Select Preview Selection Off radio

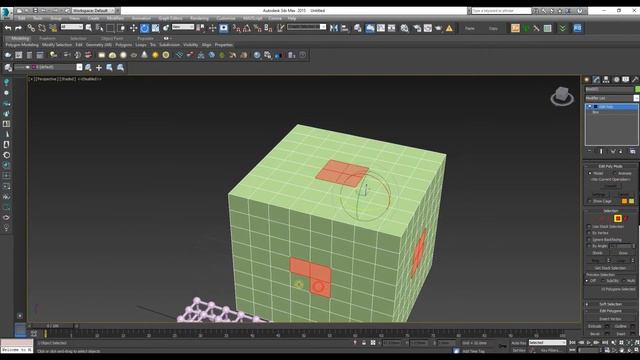tap(587, 281)
